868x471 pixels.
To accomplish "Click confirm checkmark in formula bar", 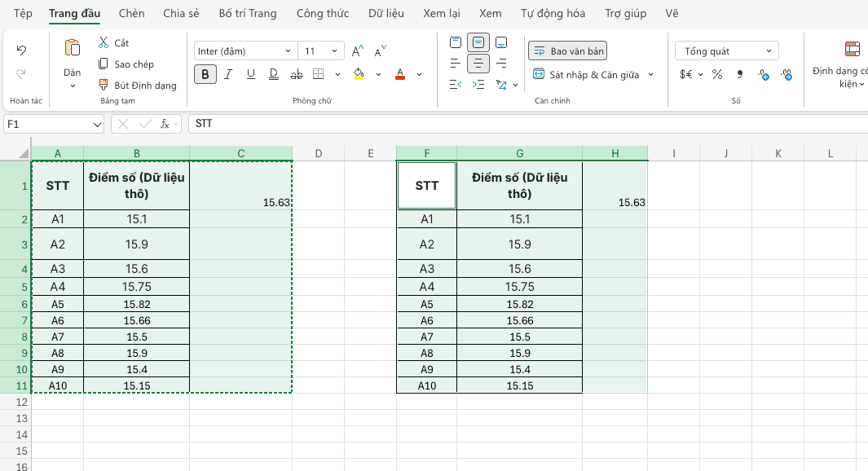I will [146, 124].
